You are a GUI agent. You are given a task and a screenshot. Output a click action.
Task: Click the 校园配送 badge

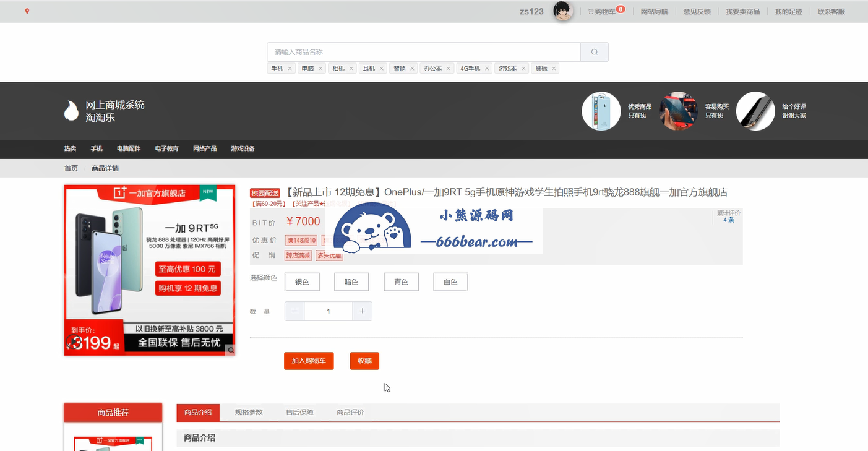[265, 193]
